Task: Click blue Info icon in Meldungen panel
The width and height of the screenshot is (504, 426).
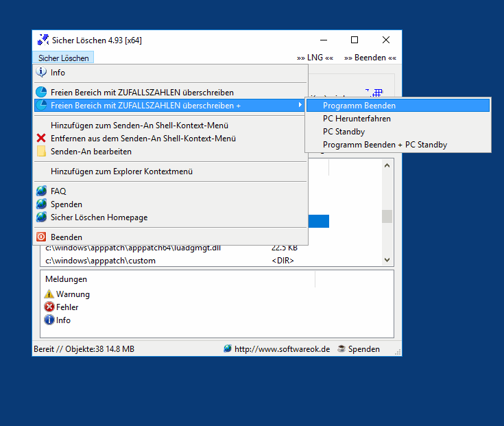Action: [x=49, y=320]
